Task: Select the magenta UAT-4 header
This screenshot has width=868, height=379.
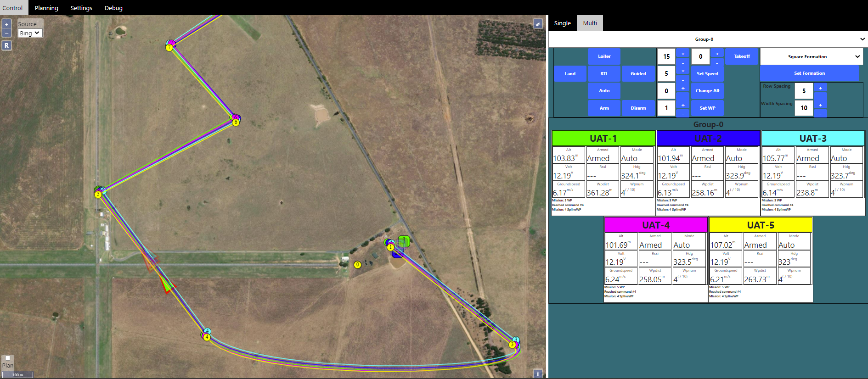Action: click(x=655, y=225)
